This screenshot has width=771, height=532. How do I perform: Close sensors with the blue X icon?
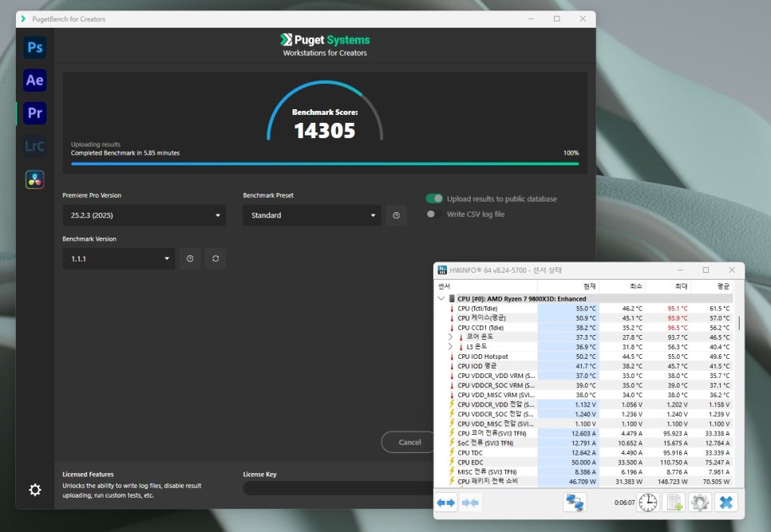pos(726,502)
